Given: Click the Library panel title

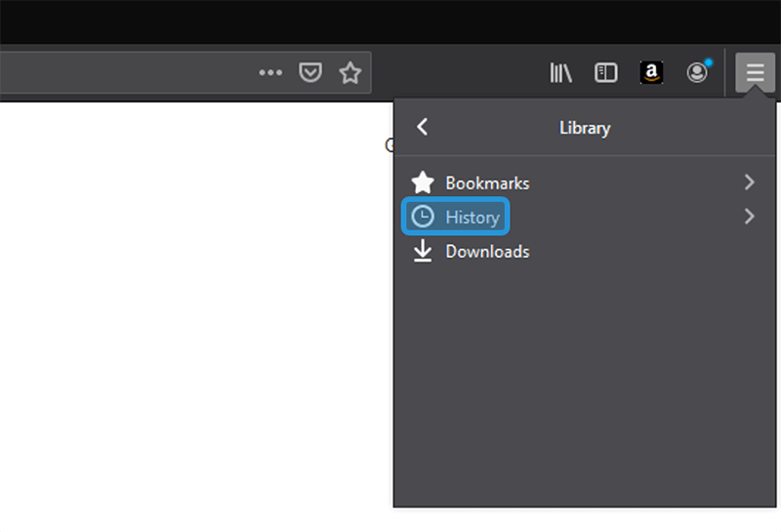Looking at the screenshot, I should coord(585,128).
